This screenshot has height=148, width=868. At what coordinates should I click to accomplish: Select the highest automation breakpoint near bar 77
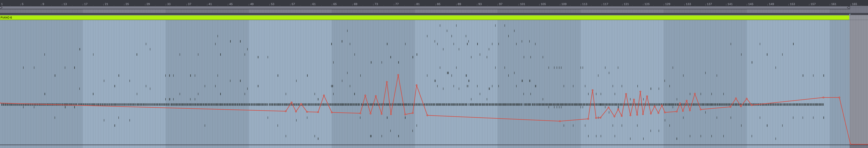coord(398,75)
